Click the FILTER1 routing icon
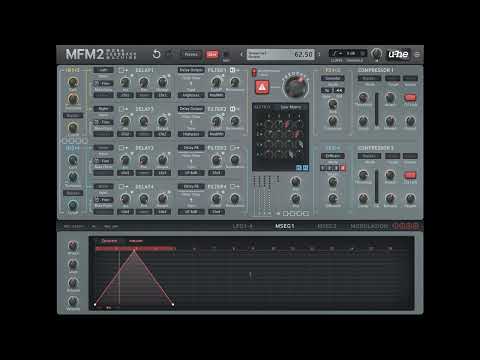The width and height of the screenshot is (480, 360). 235,70
